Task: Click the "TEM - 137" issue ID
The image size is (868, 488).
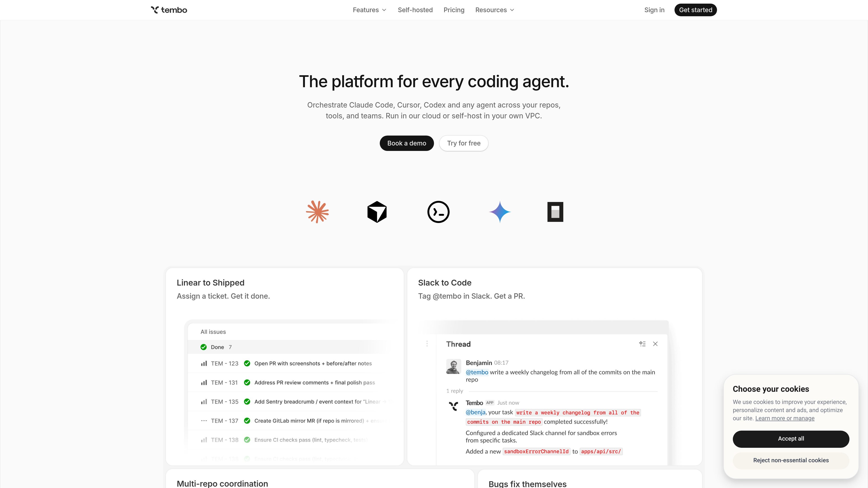Action: pos(225,421)
